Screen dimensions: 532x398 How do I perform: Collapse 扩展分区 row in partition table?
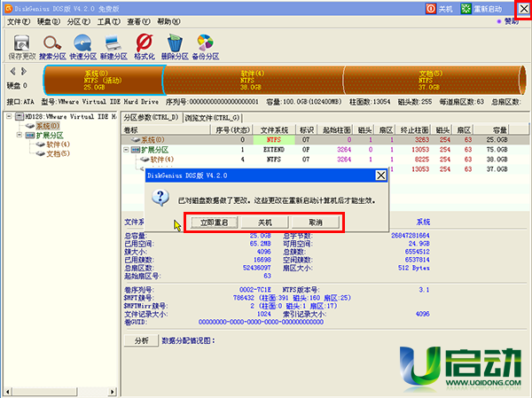pyautogui.click(x=126, y=150)
